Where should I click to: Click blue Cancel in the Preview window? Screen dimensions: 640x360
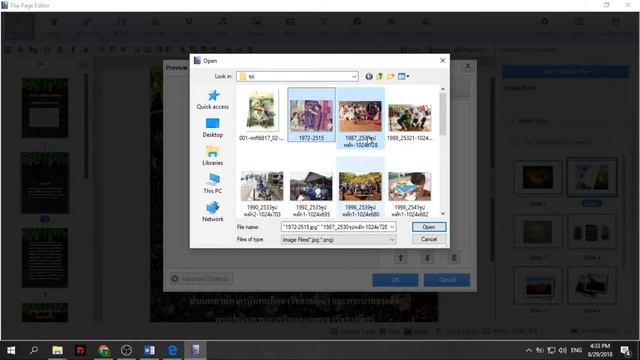pyautogui.click(x=447, y=280)
